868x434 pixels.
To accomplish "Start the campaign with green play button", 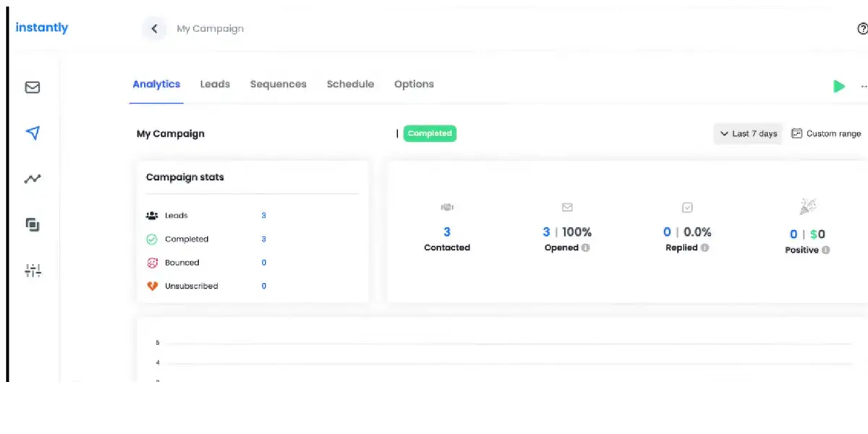I will pos(839,86).
